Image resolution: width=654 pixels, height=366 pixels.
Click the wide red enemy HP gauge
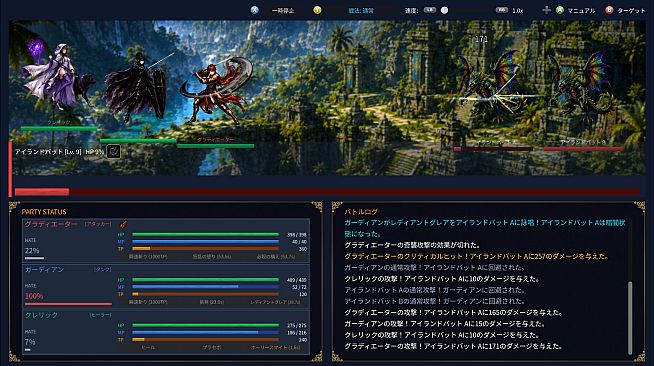coord(327,192)
